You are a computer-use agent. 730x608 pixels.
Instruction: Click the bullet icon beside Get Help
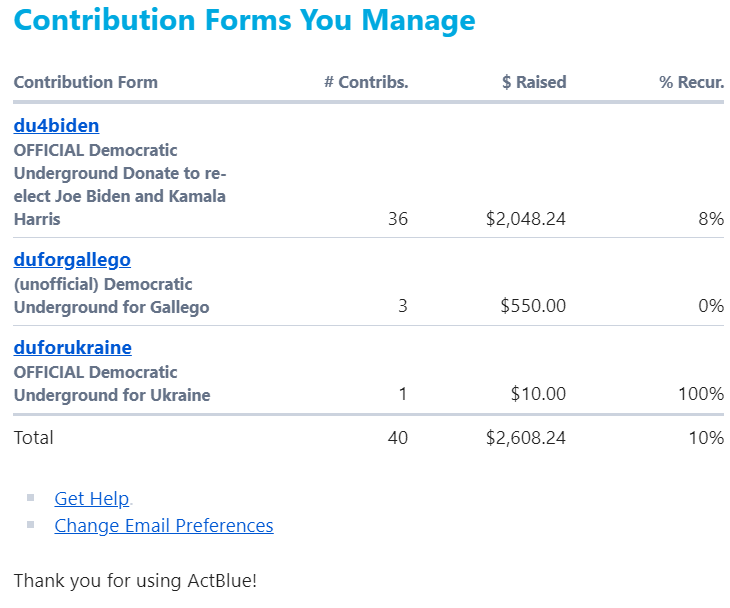pos(31,498)
